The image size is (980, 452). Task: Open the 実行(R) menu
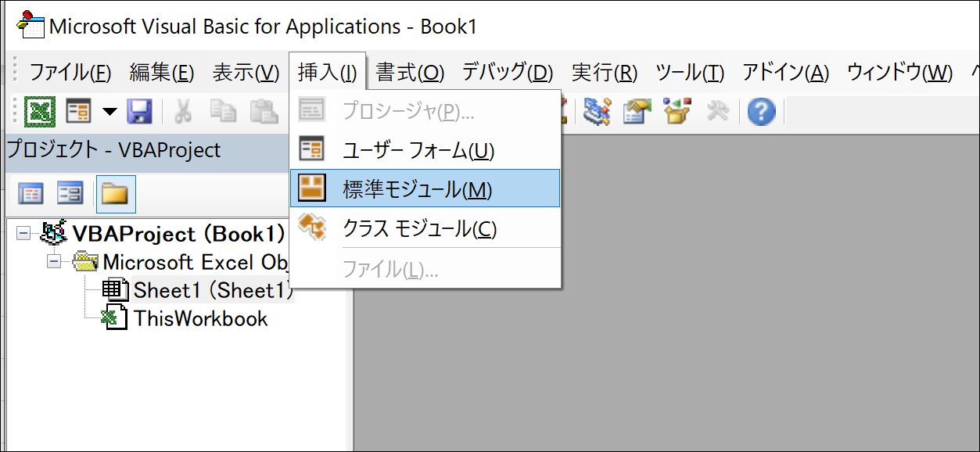point(605,73)
